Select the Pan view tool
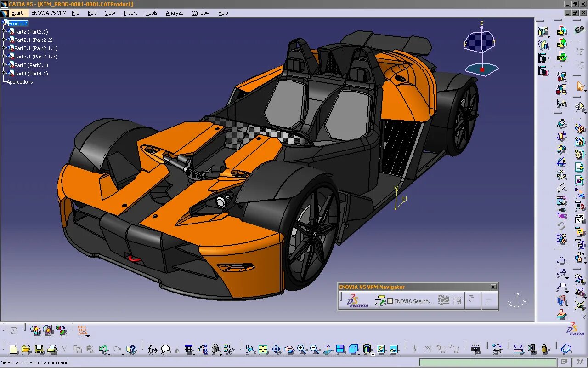The width and height of the screenshot is (588, 368). [x=276, y=349]
